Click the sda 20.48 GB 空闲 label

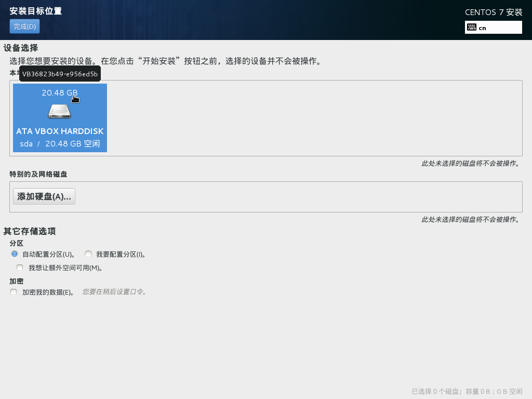pos(59,143)
